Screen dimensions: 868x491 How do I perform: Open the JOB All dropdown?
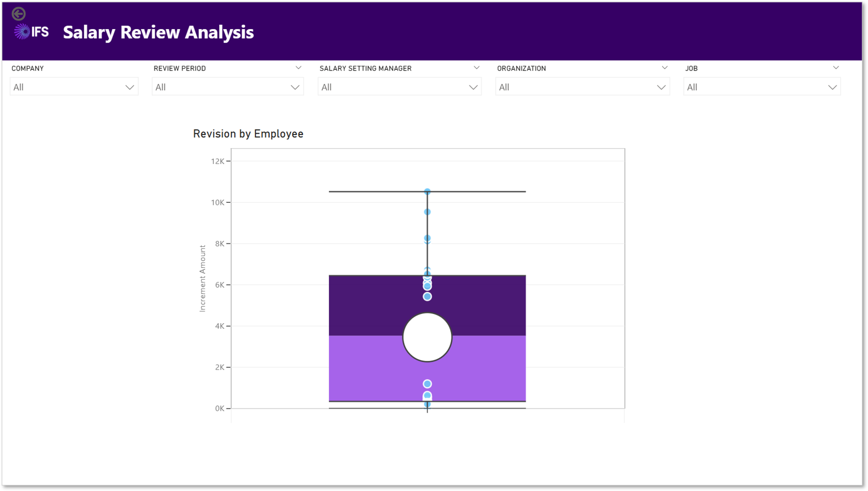click(762, 87)
